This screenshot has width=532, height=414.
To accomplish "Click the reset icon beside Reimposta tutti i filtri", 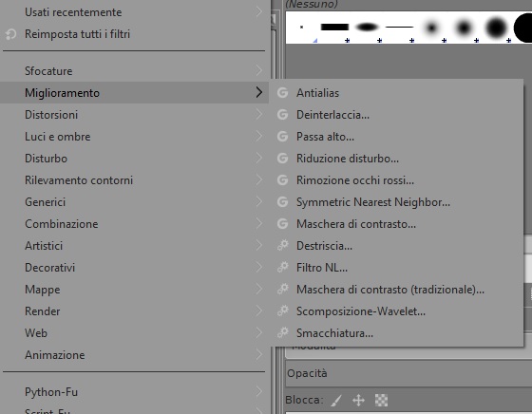I will coord(10,34).
